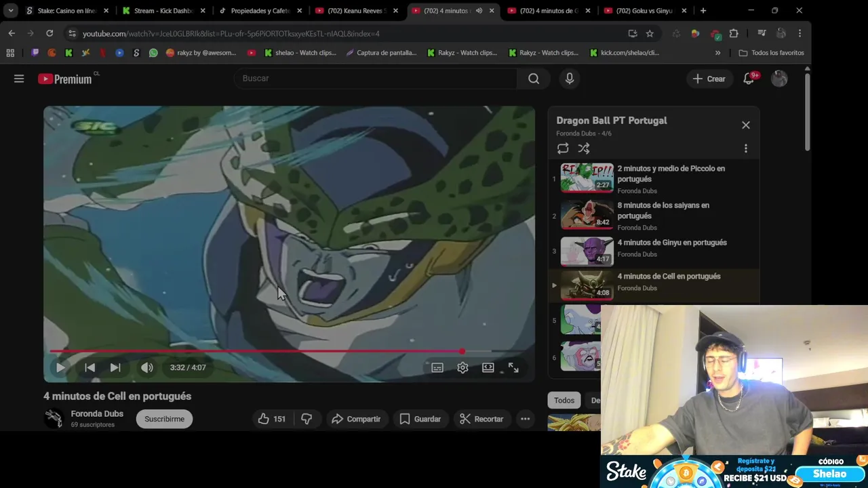
Task: Open YouTube notifications bell
Action: click(x=749, y=79)
